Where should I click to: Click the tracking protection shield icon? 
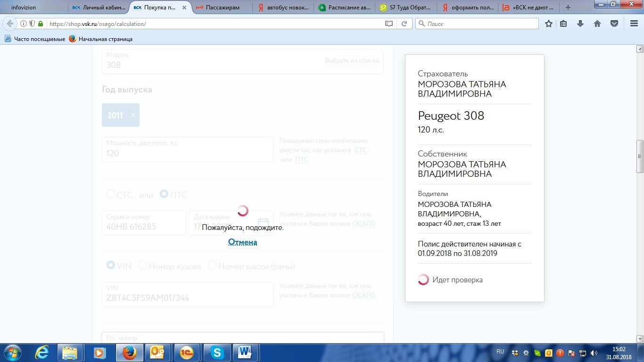click(32, 24)
